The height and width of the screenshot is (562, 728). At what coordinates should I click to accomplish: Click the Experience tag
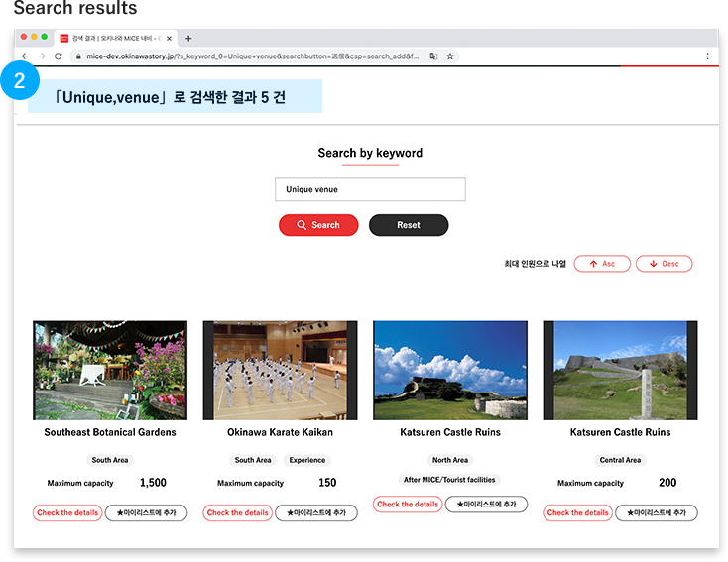307,460
